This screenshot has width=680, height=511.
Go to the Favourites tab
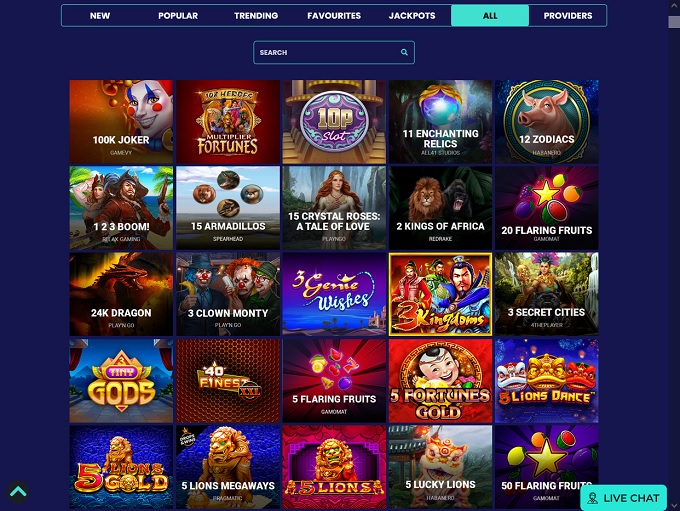click(x=334, y=16)
